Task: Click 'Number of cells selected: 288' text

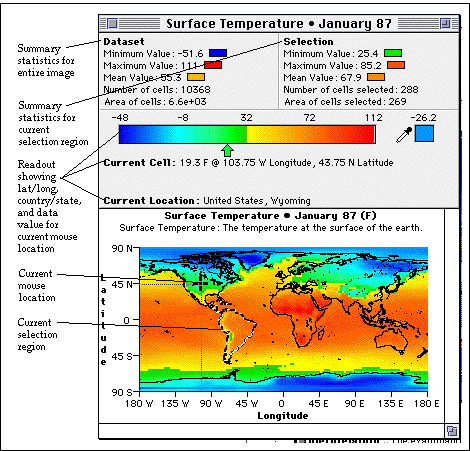Action: (351, 90)
